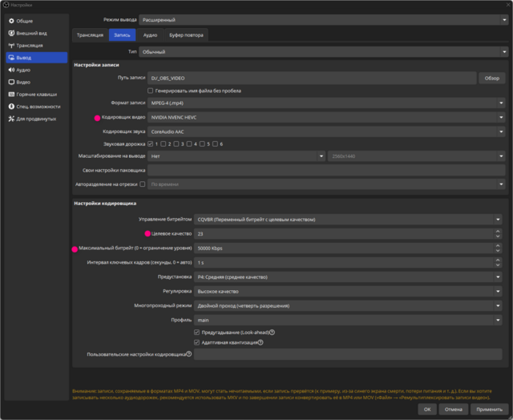This screenshot has width=513, height=420.
Task: Go to the Трансляция sidebar section
Action: point(30,46)
